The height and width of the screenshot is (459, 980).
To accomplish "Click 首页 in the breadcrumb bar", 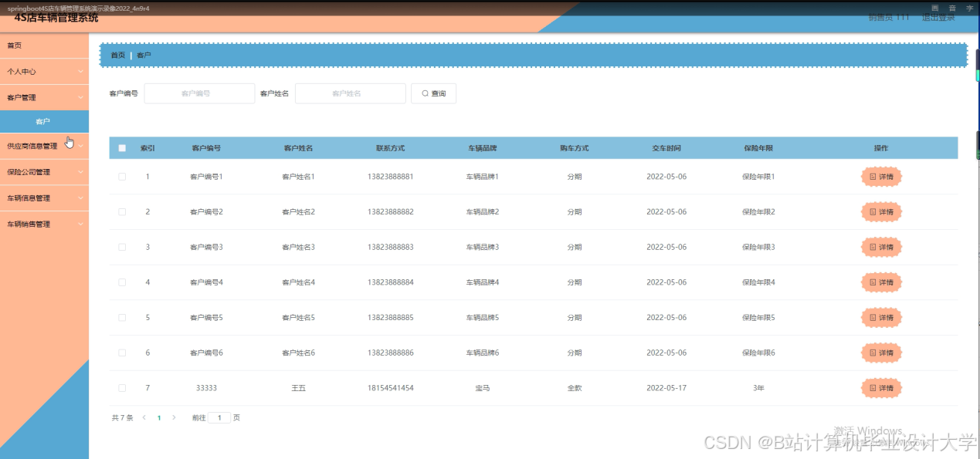I will (117, 56).
